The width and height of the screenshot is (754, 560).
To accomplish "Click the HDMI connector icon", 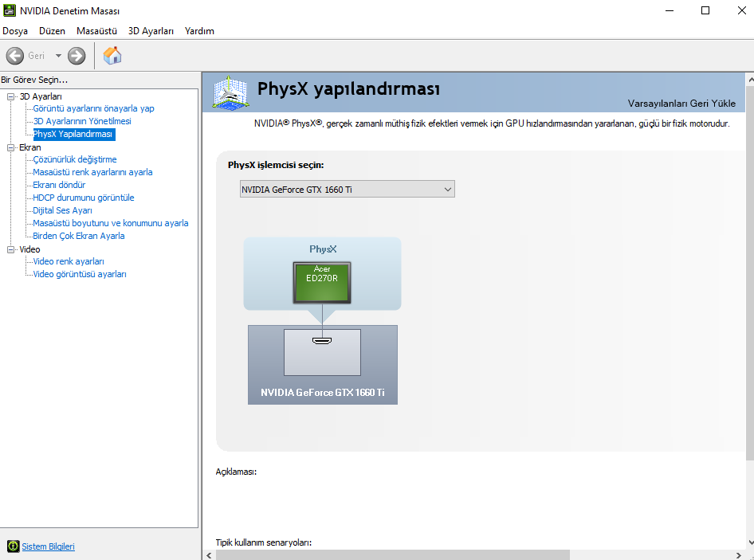I will click(x=322, y=341).
